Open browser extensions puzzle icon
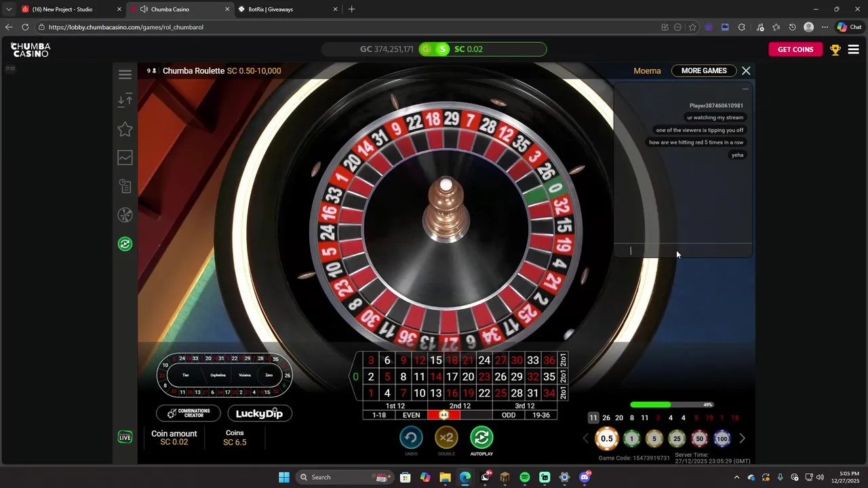868x488 pixels. point(741,27)
